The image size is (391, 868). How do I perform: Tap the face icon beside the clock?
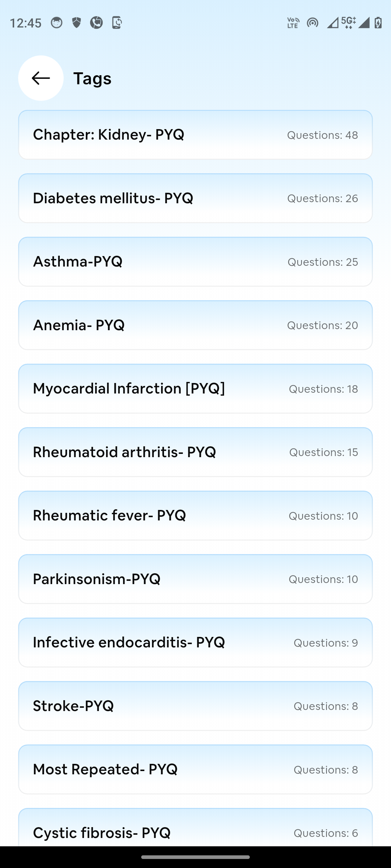point(56,23)
